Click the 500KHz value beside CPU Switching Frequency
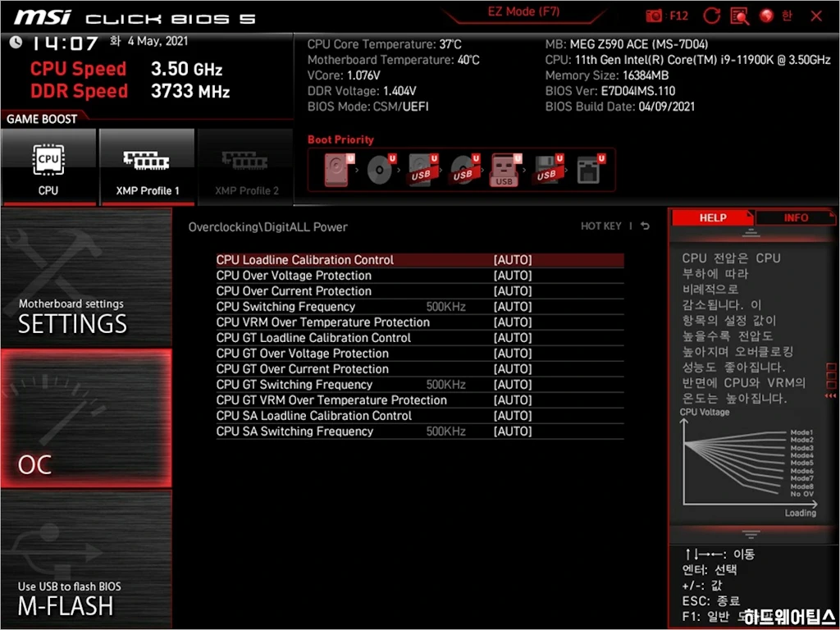This screenshot has height=630, width=840. click(x=445, y=307)
